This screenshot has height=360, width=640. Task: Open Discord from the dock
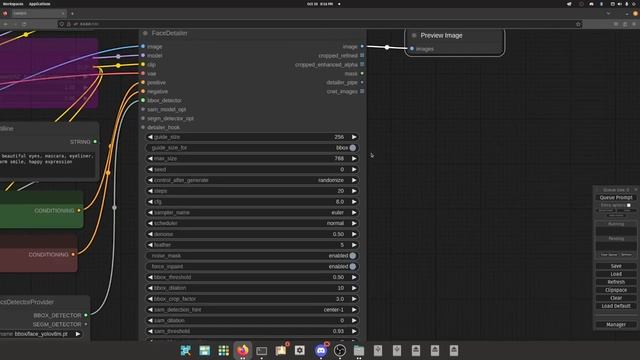coord(321,350)
